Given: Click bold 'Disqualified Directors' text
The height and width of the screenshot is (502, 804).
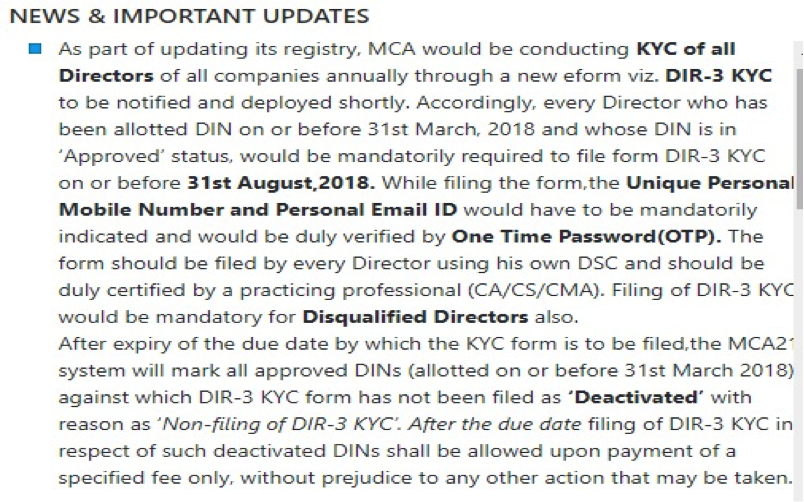Looking at the screenshot, I should click(415, 317).
